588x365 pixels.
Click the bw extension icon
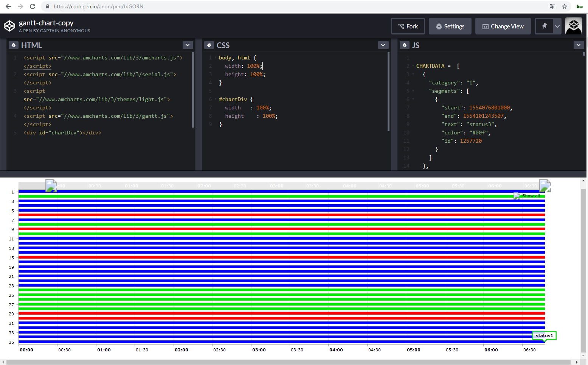click(579, 6)
